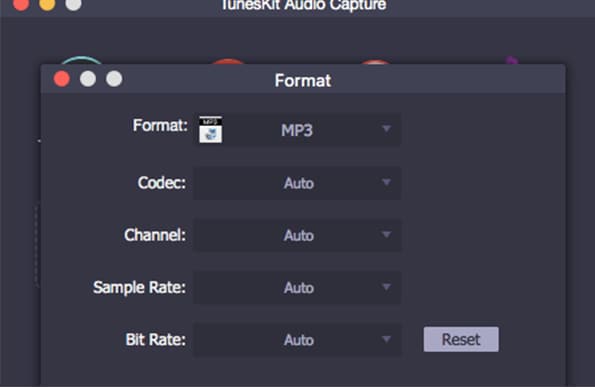Click the Codec: label

[162, 183]
